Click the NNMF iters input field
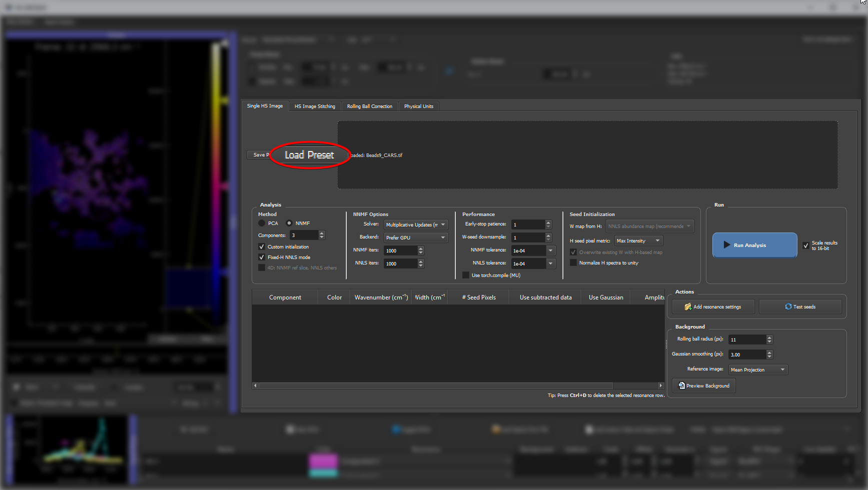Viewport: 868px width, 490px height. pos(400,250)
